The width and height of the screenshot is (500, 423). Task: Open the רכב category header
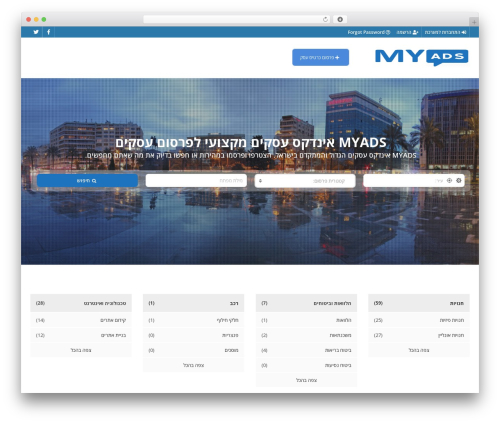(194, 303)
